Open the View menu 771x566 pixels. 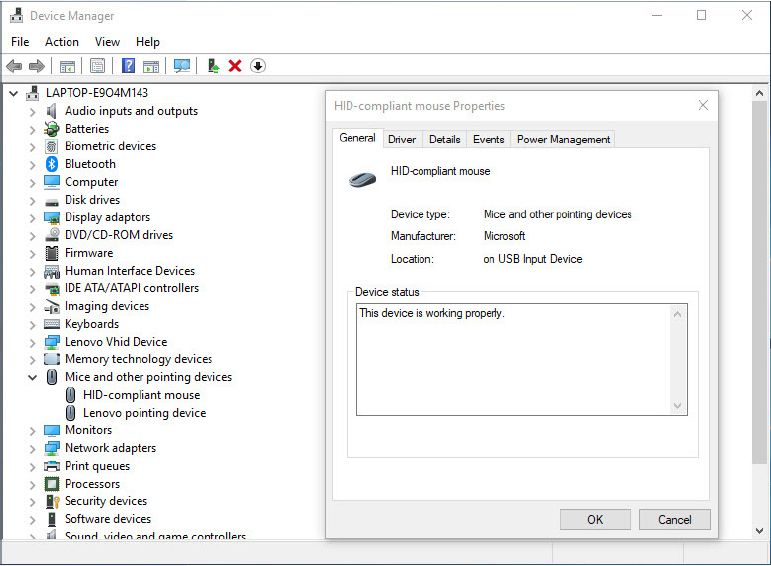[107, 42]
